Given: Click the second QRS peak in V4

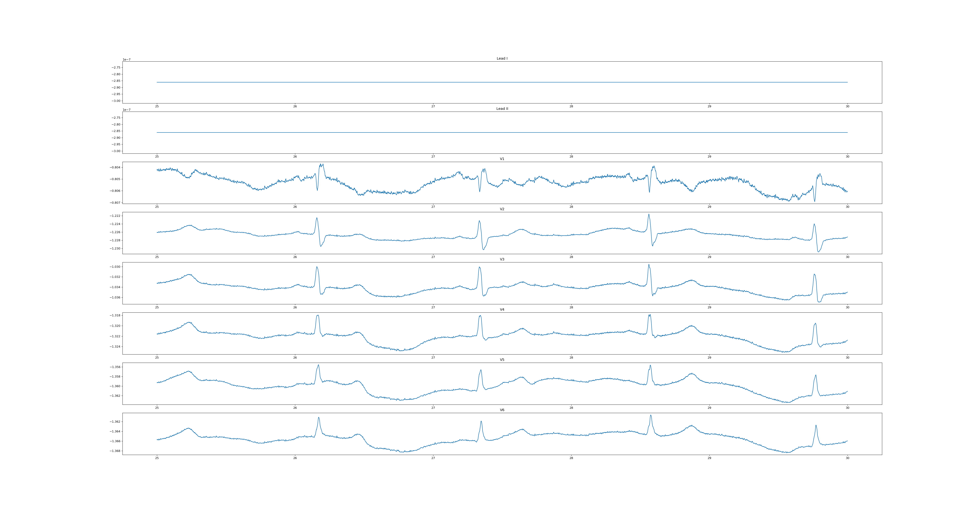Looking at the screenshot, I should 480,316.
